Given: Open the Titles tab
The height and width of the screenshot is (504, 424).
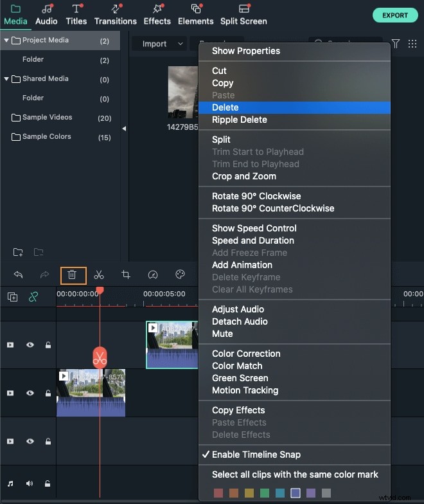Looking at the screenshot, I should tap(76, 15).
